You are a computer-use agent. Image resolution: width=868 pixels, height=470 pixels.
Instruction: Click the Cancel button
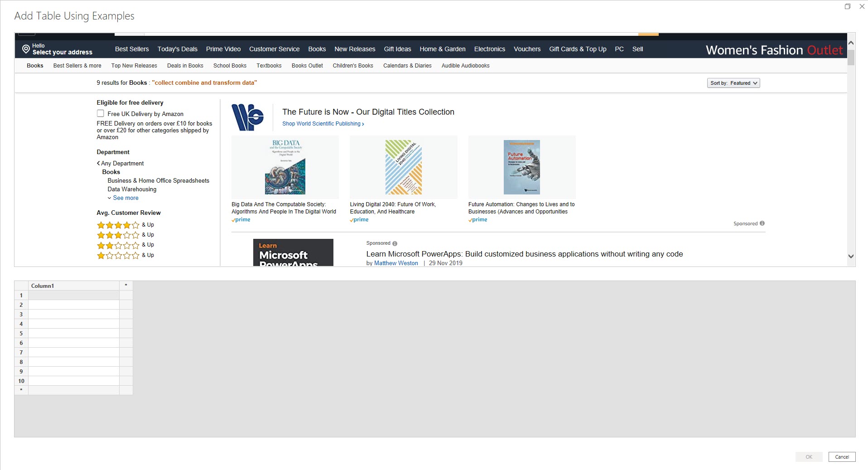(842, 457)
